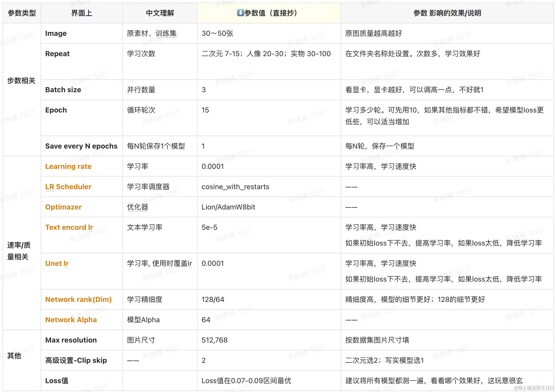Click the 按数据集图片尺寸填 description
This screenshot has width=556, height=392.
pos(377,340)
